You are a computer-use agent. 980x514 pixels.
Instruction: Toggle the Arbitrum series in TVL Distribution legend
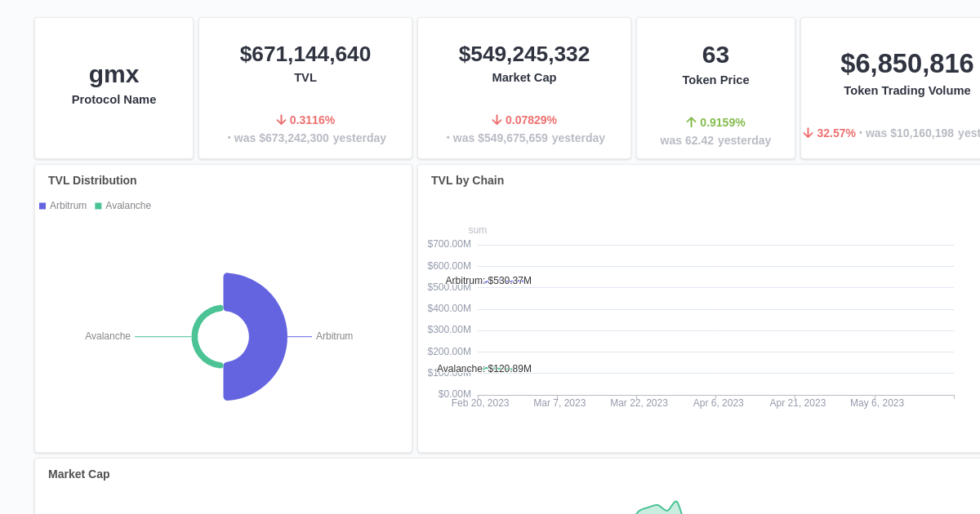[x=65, y=206]
